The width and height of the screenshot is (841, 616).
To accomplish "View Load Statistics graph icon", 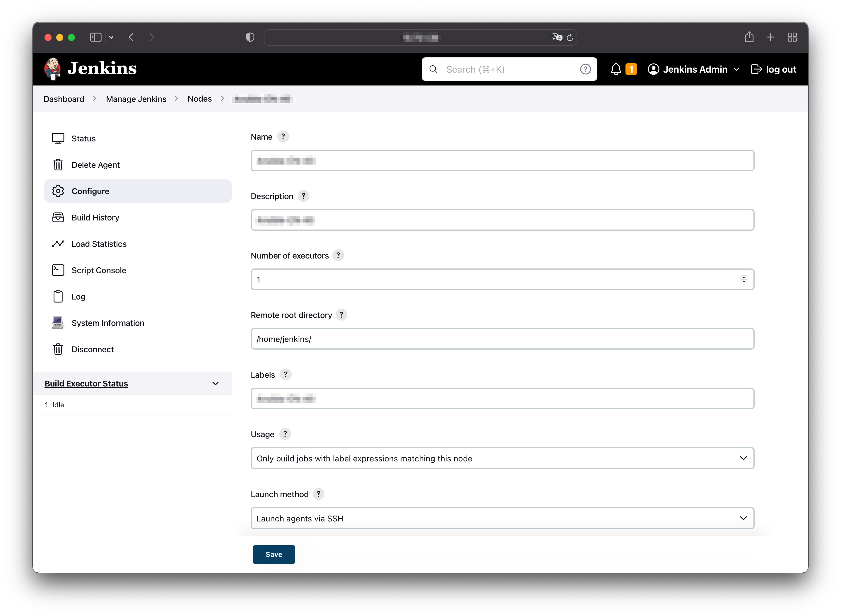I will point(58,244).
